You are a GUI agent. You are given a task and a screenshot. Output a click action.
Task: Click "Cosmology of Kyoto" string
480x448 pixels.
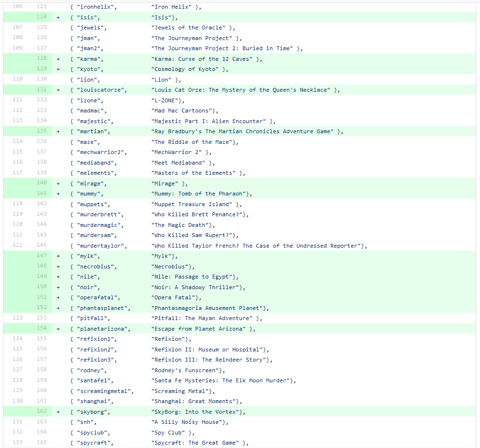(x=185, y=70)
